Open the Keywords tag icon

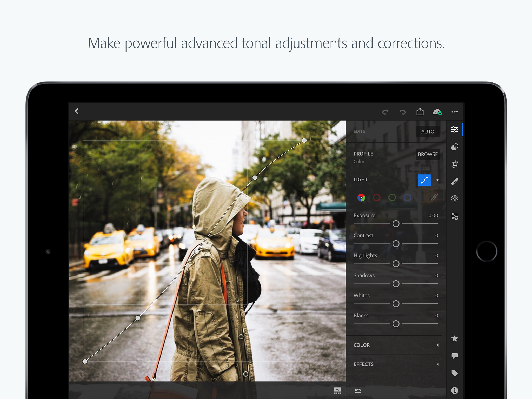455,373
